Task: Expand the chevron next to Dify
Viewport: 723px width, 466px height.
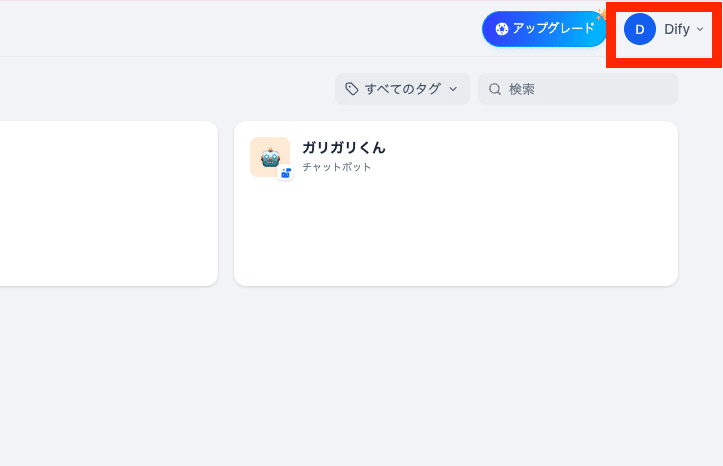Action: click(700, 29)
